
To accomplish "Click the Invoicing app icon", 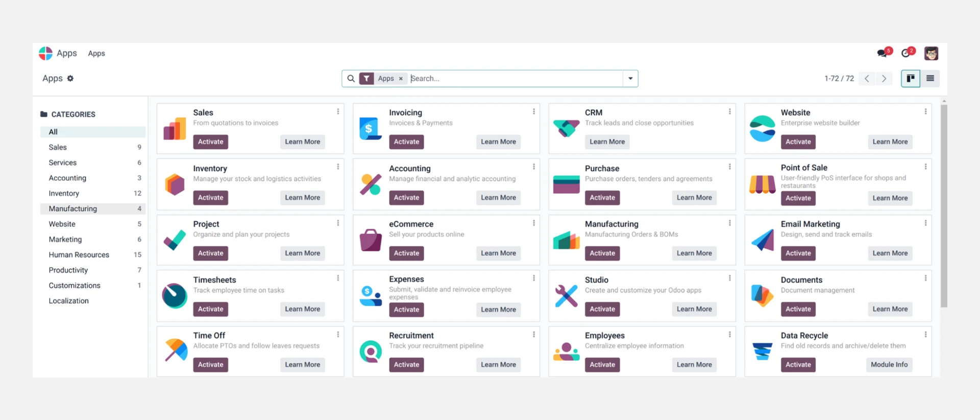I will point(371,128).
